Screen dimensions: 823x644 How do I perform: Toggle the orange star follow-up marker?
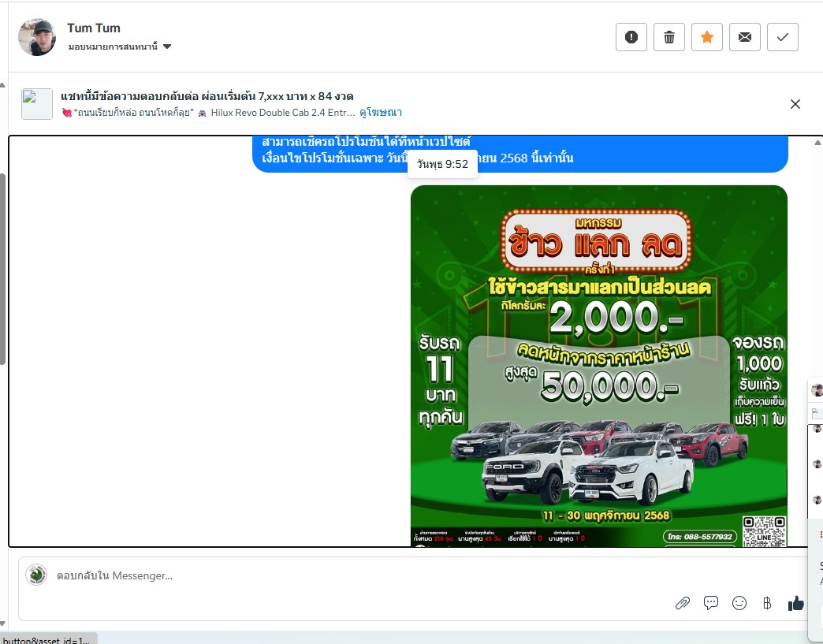(706, 37)
